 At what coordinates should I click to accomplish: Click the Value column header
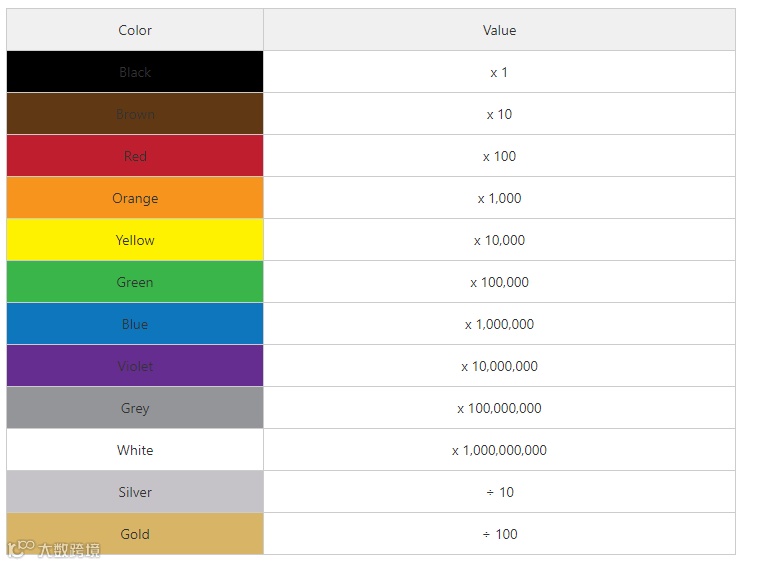click(x=500, y=30)
